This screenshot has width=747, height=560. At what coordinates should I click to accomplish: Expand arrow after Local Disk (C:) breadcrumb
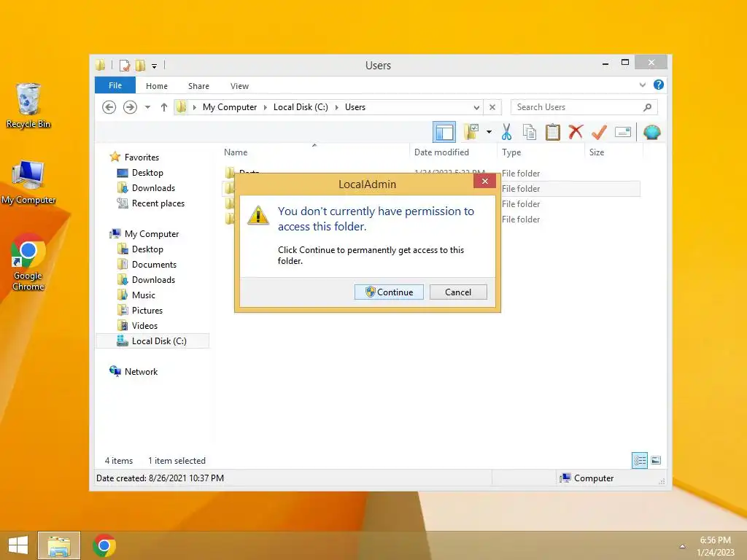[x=337, y=107]
